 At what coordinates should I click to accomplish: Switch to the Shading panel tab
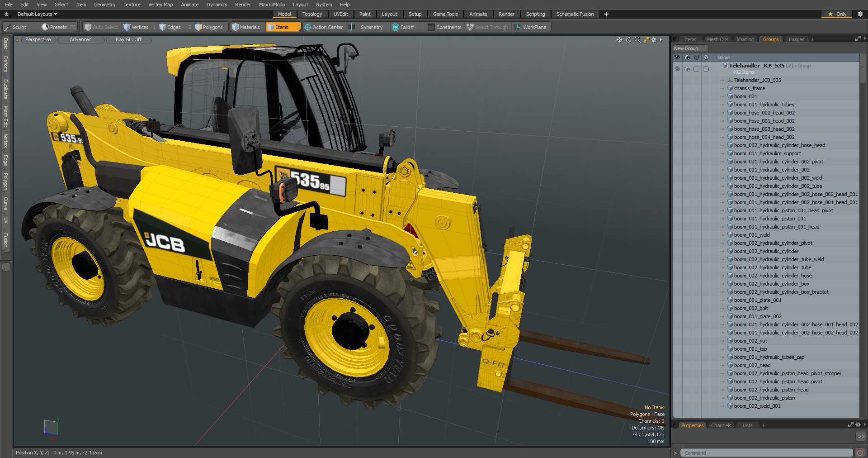point(745,39)
